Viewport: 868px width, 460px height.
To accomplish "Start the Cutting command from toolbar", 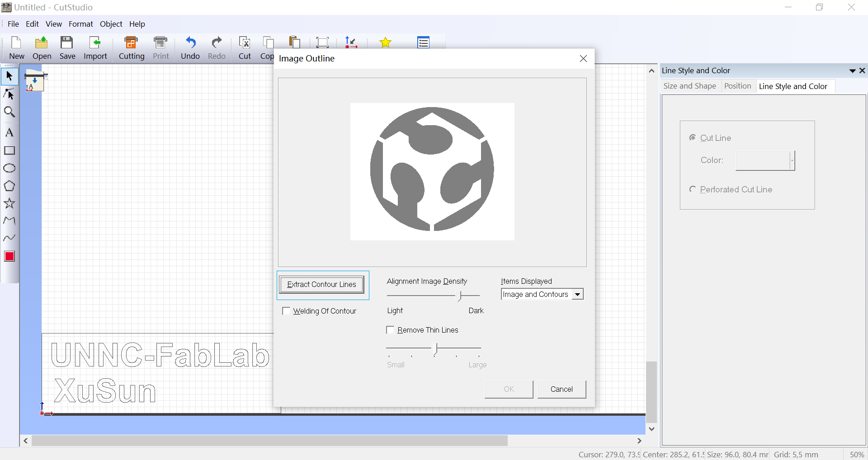I will pos(132,48).
